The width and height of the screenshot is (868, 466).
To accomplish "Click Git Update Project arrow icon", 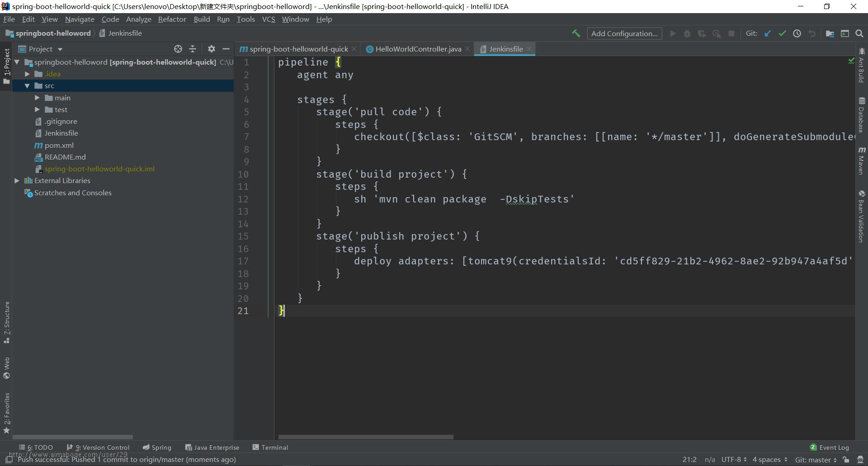I will pyautogui.click(x=768, y=33).
